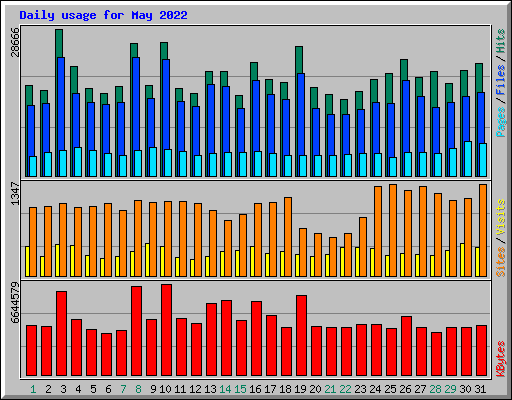
Task: Click the red KBytes bar for day 8
Action: (136, 331)
